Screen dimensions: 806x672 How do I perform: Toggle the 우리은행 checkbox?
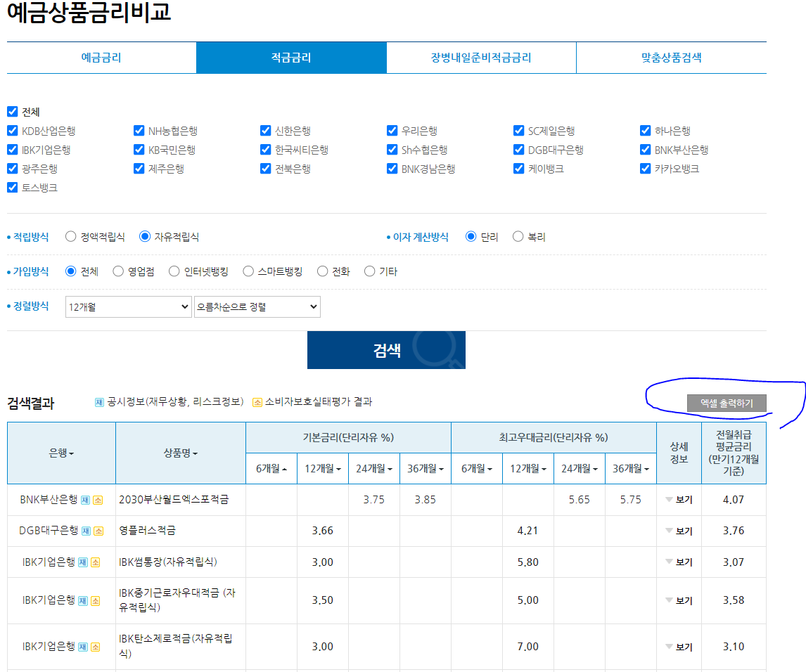click(x=392, y=131)
